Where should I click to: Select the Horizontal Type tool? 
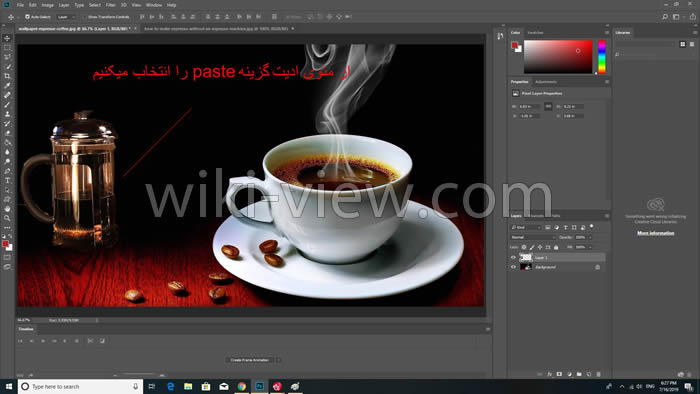pos(7,180)
